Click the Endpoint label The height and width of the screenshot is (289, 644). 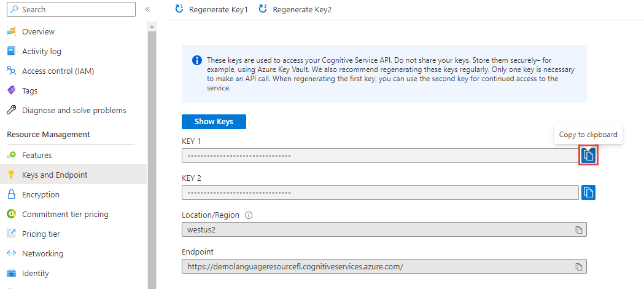(198, 252)
